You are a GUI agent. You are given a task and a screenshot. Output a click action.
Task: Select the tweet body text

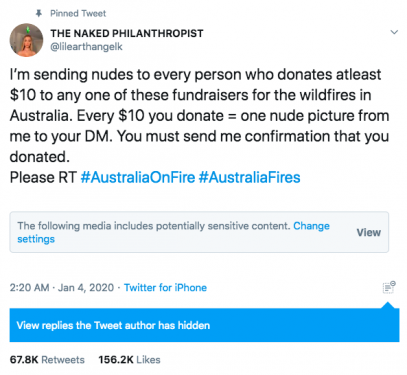click(x=199, y=126)
